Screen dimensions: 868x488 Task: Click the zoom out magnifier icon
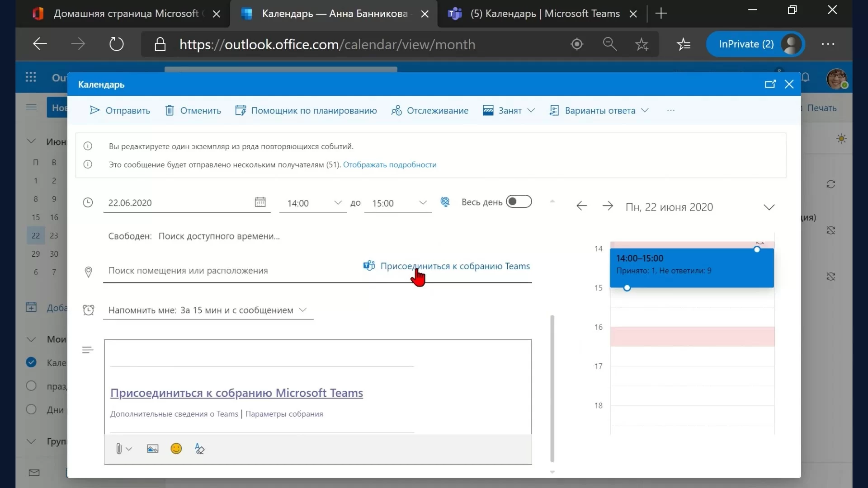click(610, 44)
